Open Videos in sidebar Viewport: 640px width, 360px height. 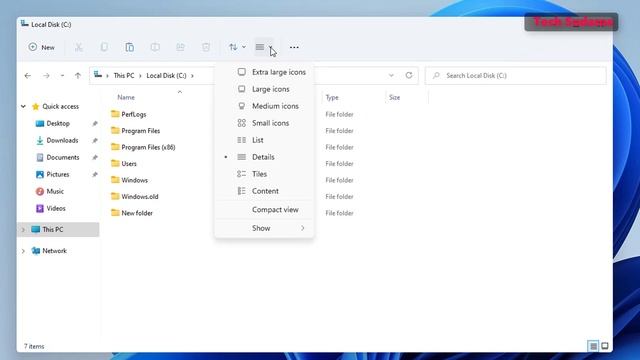[51, 209]
